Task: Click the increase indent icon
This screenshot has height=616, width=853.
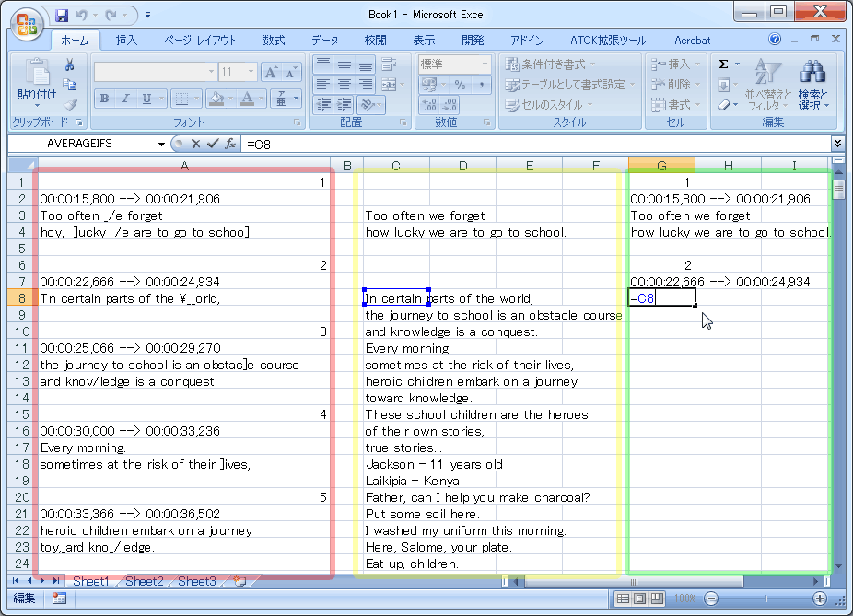Action: pos(345,104)
